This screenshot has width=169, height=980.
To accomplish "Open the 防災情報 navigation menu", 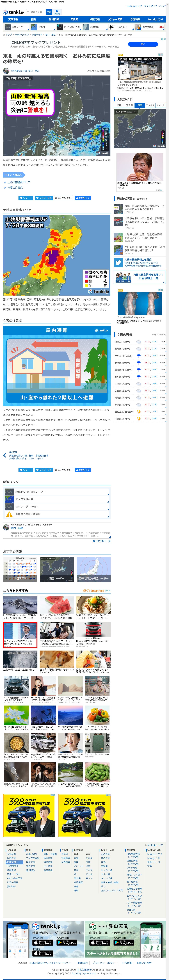I will [54, 19].
